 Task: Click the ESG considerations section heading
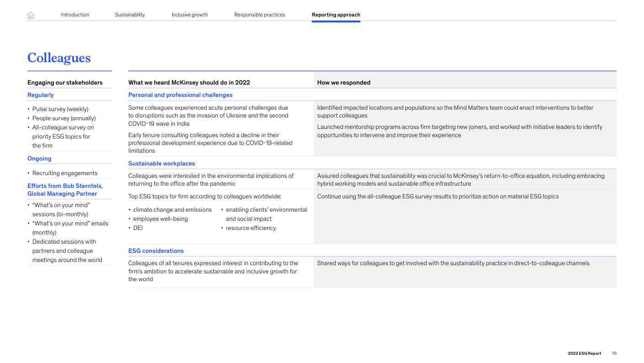click(x=156, y=251)
